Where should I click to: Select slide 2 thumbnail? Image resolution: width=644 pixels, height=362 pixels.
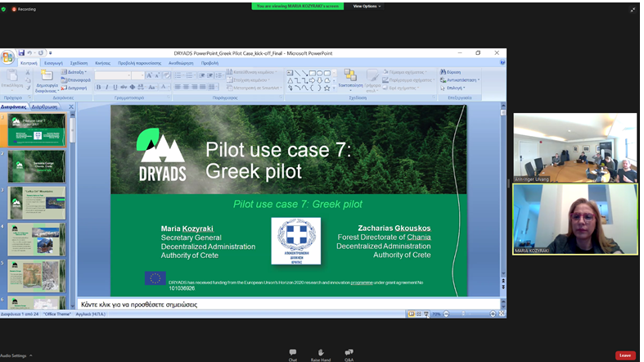37,166
